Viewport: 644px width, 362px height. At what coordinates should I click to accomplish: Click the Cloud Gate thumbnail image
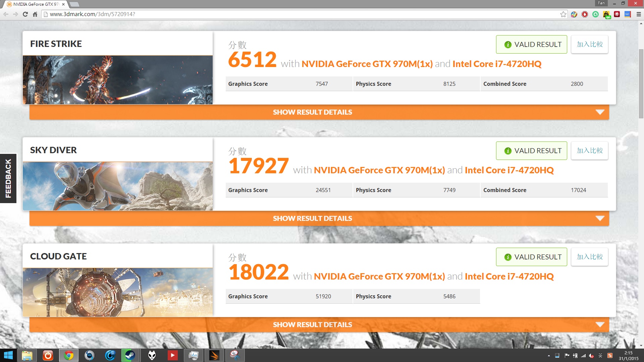pyautogui.click(x=118, y=292)
